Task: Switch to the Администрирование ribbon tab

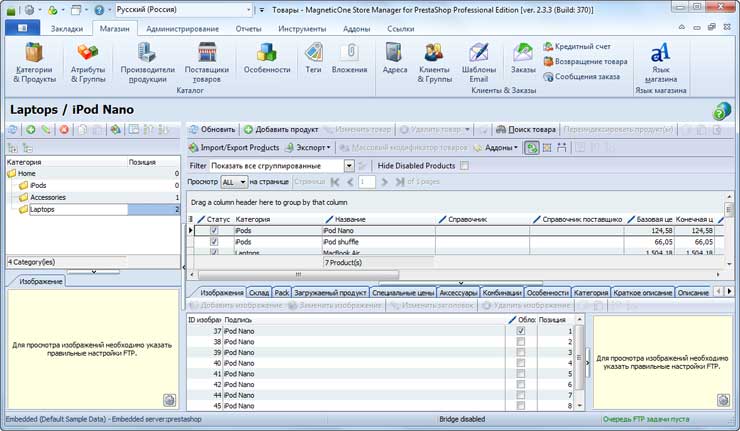Action: 183,29
